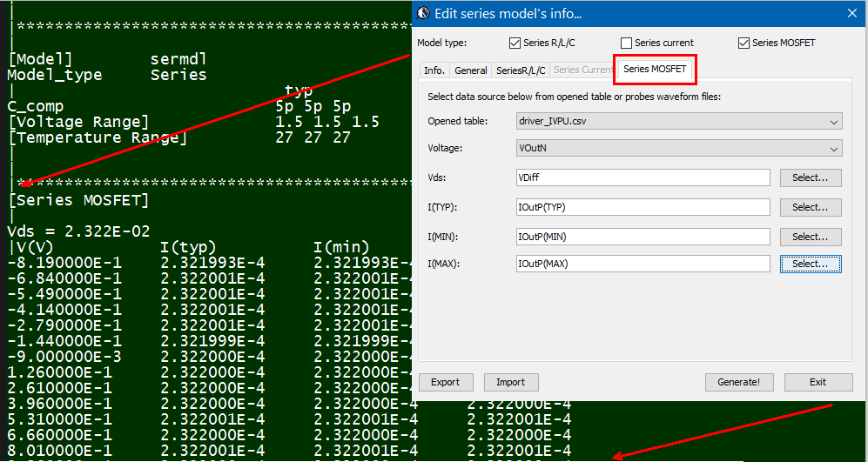The image size is (868, 462).
Task: Switch to the SeriesR/L/C tab
Action: point(521,70)
